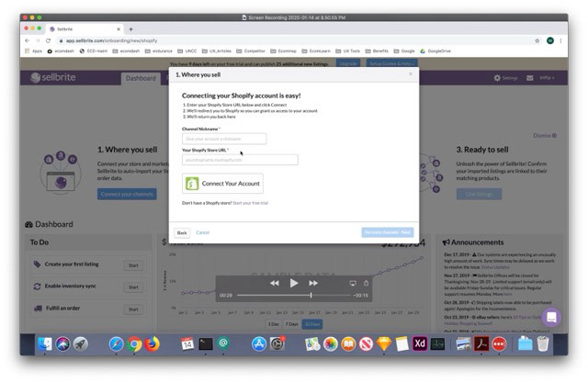Launch Siri from the dock
588x382 pixels.
(62, 343)
